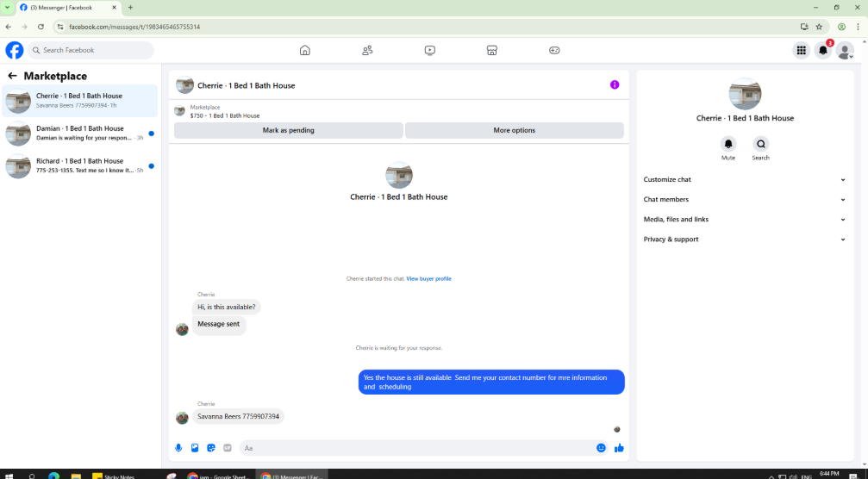The height and width of the screenshot is (479, 868).
Task: Open the account profile avatar menu
Action: tap(845, 50)
